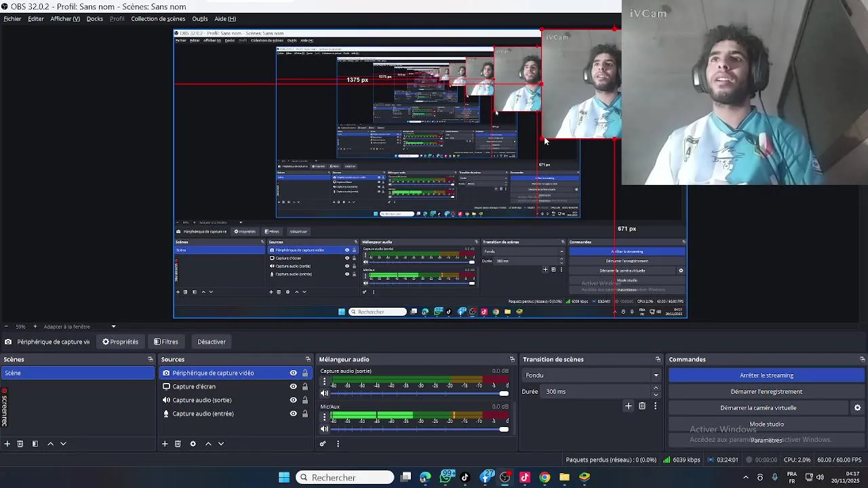Viewport: 868px width, 488px height.
Task: Delete the selected scene via the trash icon
Action: 20,444
